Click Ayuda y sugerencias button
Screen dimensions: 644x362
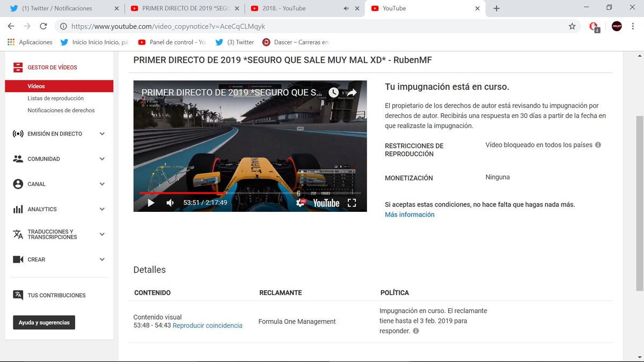[x=44, y=322]
